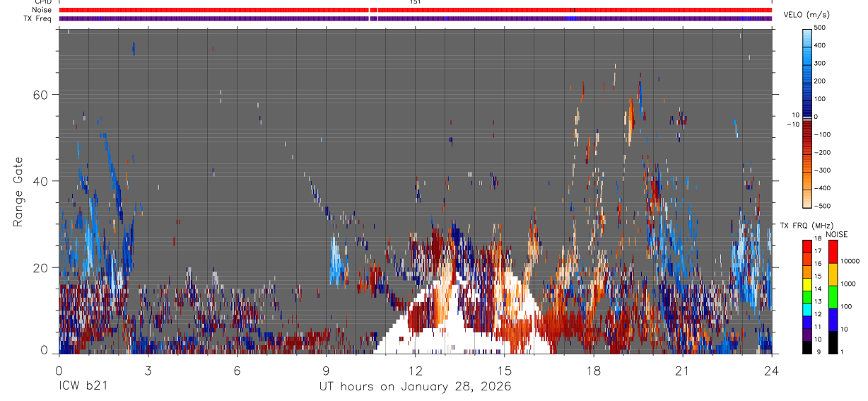Image resolution: width=868 pixels, height=401 pixels.
Task: Click the 'Noise' row label at top
Action: pos(42,10)
